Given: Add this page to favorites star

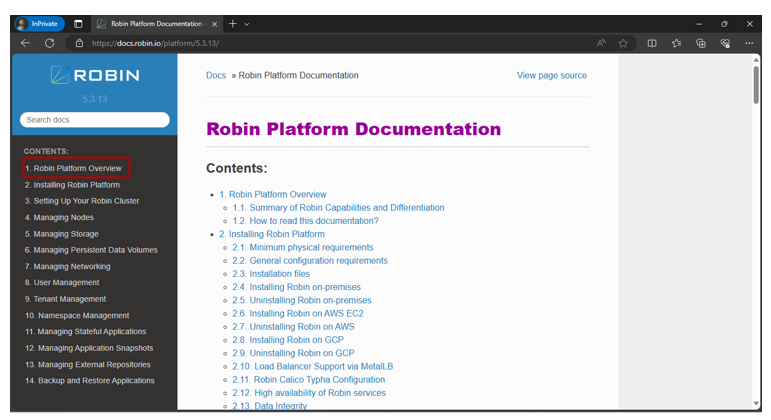Looking at the screenshot, I should coord(623,43).
